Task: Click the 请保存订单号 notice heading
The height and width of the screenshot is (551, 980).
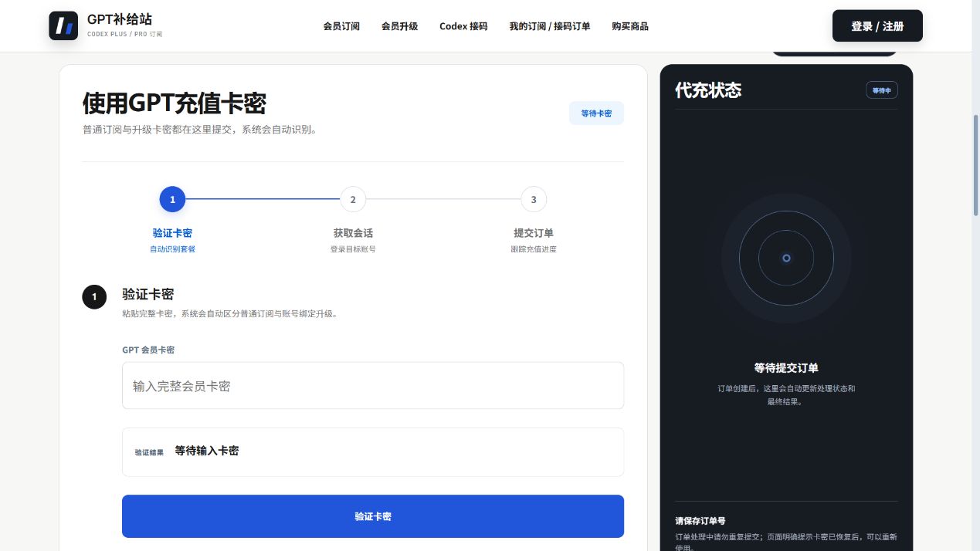Action: tap(700, 521)
